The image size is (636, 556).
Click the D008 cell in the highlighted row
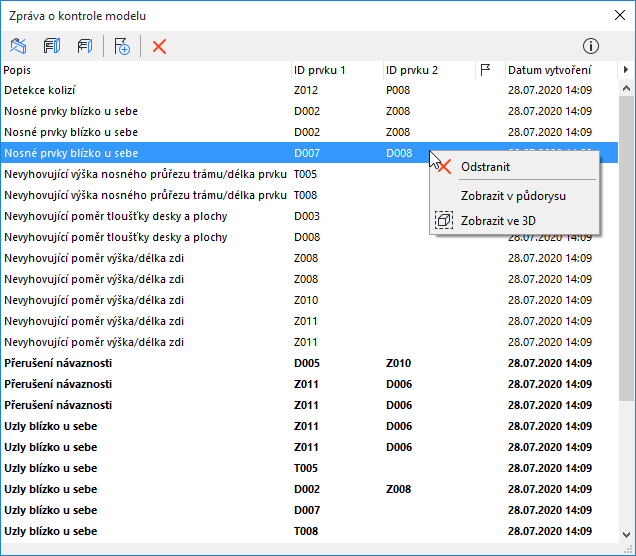coord(399,153)
